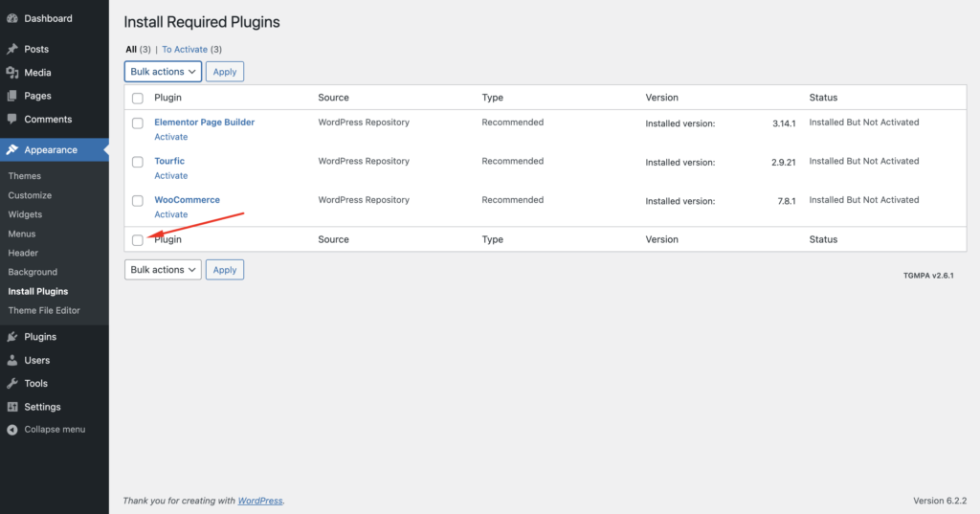Screen dimensions: 980x514
Task: Click Elementor version value 3.14.1
Action: (x=784, y=123)
